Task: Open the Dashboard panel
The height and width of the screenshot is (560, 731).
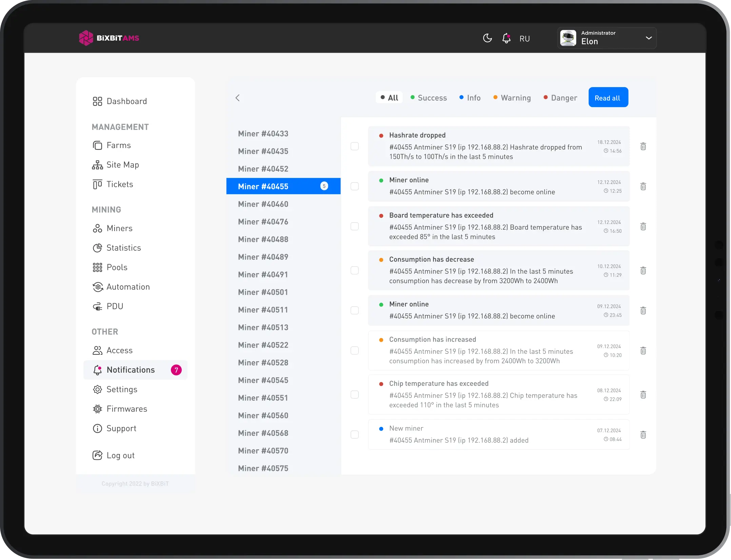Action: (126, 101)
